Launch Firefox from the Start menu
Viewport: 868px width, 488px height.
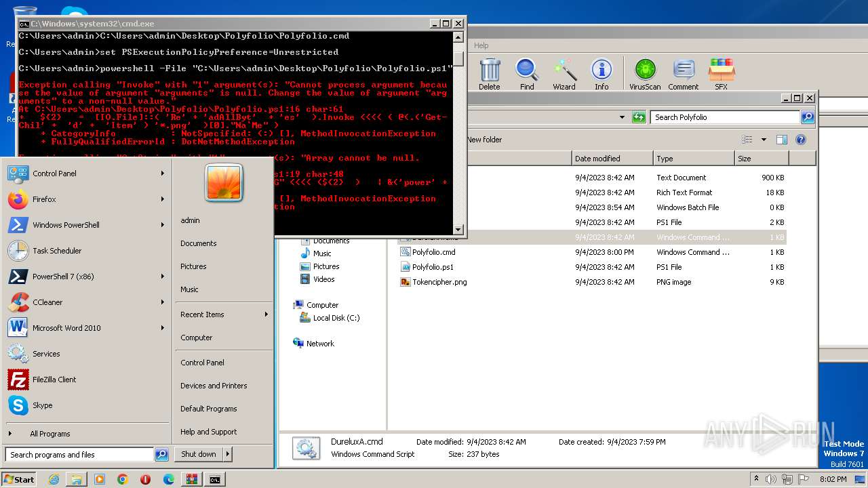(x=87, y=199)
